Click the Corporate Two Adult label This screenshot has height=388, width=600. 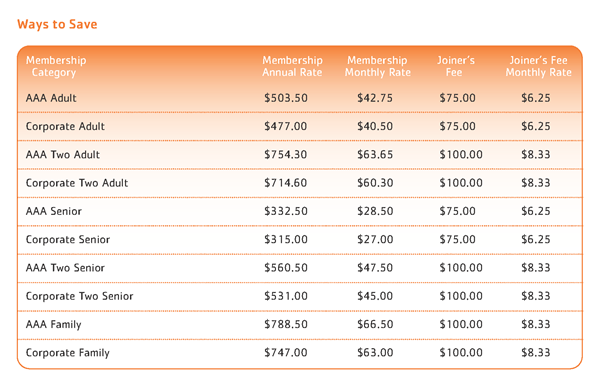click(x=77, y=183)
